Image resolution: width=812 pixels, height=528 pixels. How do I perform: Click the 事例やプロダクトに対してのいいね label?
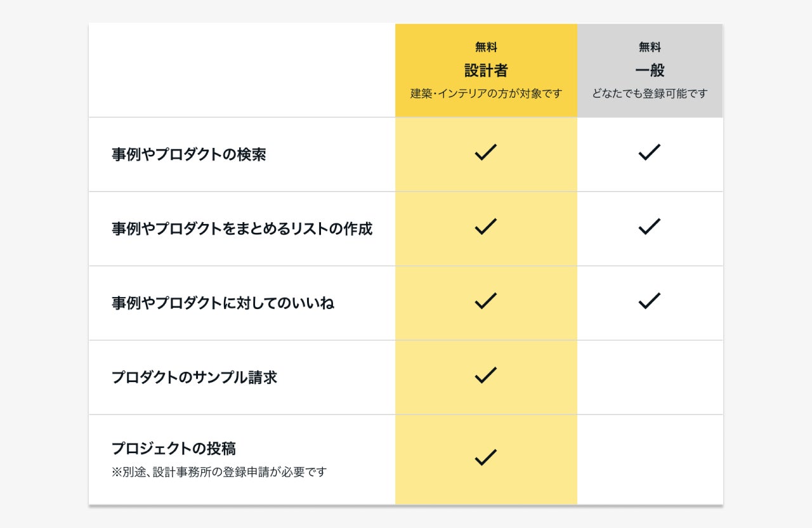tap(223, 303)
